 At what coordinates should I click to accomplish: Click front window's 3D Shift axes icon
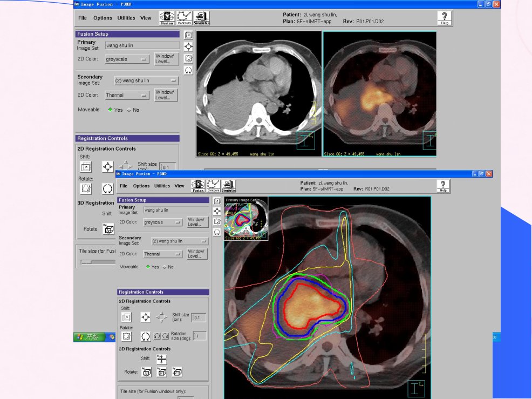click(x=161, y=359)
